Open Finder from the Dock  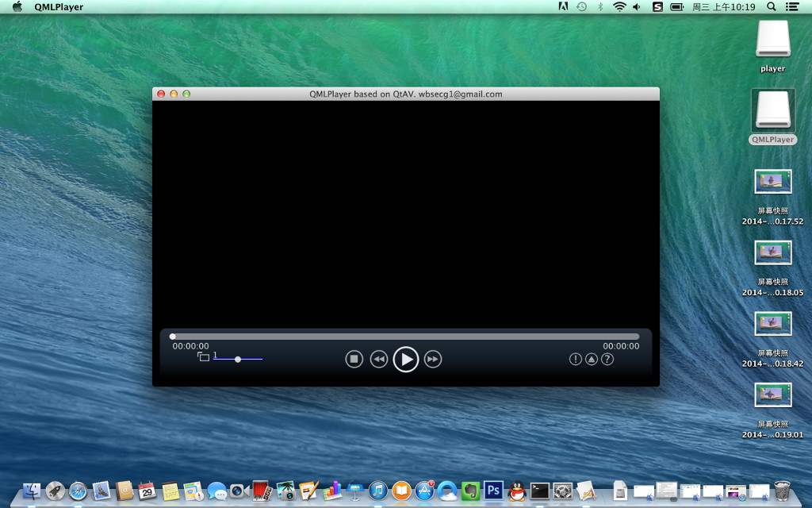tap(32, 491)
